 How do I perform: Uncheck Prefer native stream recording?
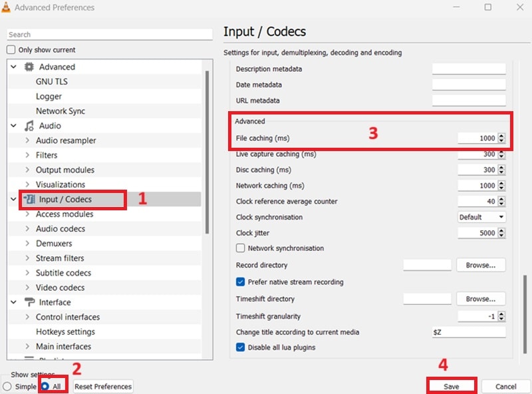point(241,282)
